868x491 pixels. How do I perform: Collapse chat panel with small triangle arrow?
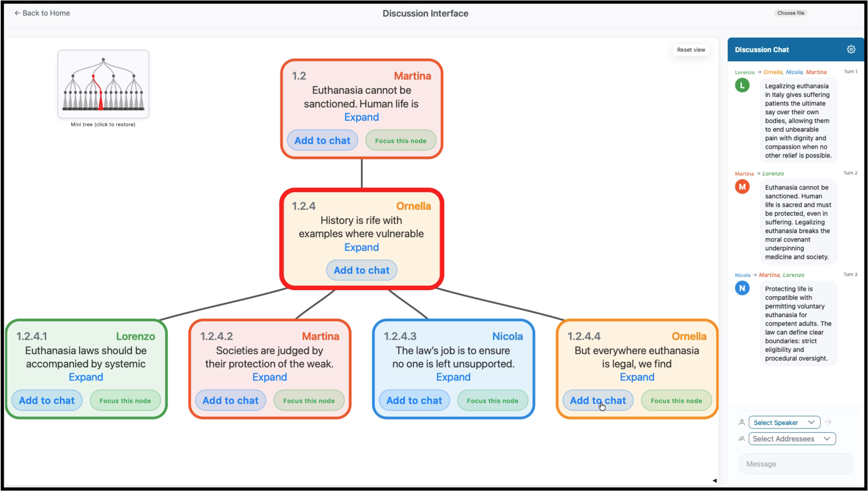[x=715, y=480]
